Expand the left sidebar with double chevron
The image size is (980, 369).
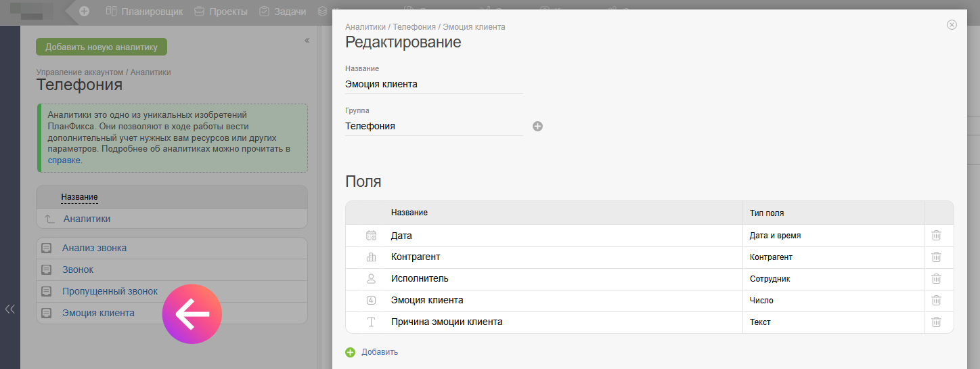(x=9, y=309)
